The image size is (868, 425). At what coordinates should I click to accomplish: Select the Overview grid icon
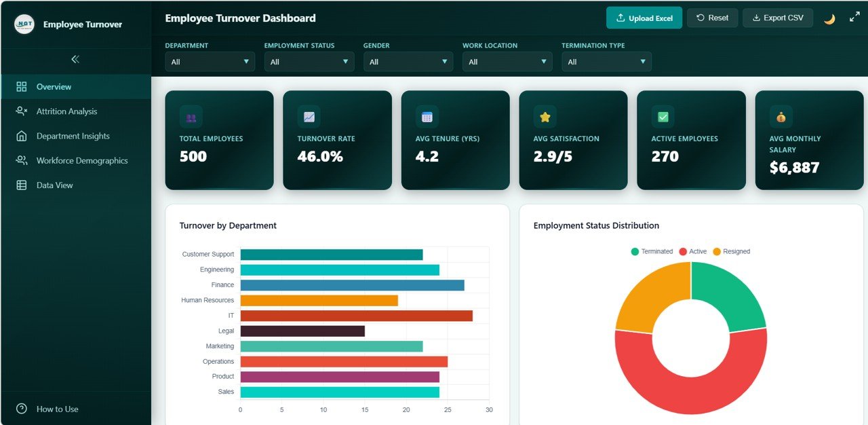(x=20, y=86)
